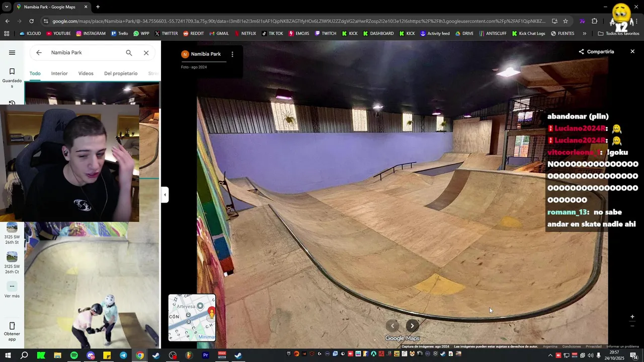
Task: Open Premiere Pro from the taskbar
Action: click(205, 355)
